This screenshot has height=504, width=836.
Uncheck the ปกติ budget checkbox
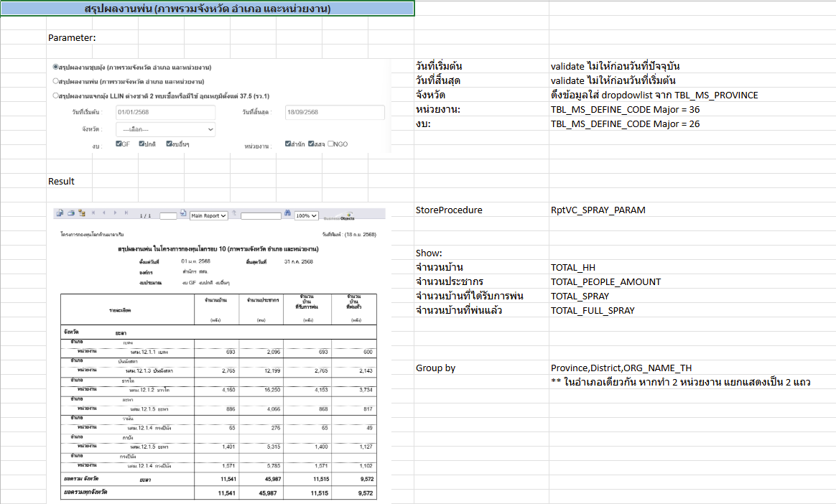click(x=141, y=144)
